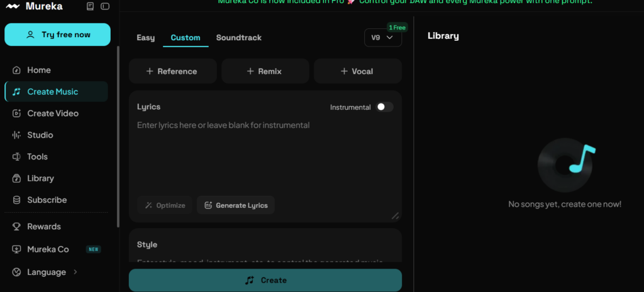The image size is (644, 292).
Task: Click the Studio waveform icon
Action: coord(16,135)
